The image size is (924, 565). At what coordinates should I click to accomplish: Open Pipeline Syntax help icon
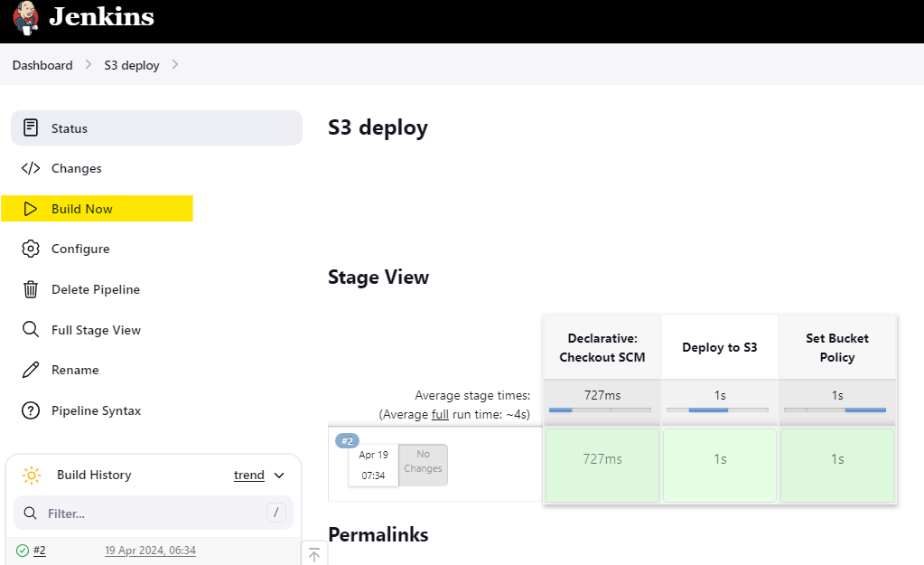tap(32, 410)
